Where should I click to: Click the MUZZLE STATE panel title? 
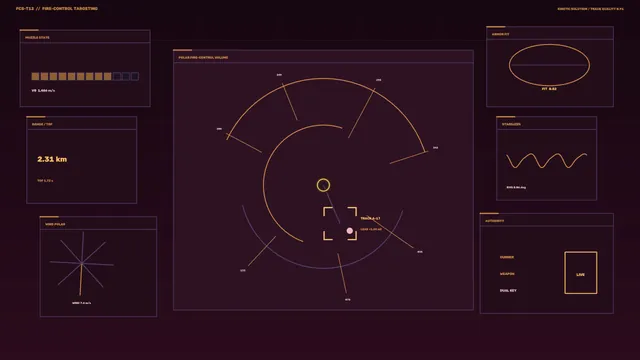(37, 38)
